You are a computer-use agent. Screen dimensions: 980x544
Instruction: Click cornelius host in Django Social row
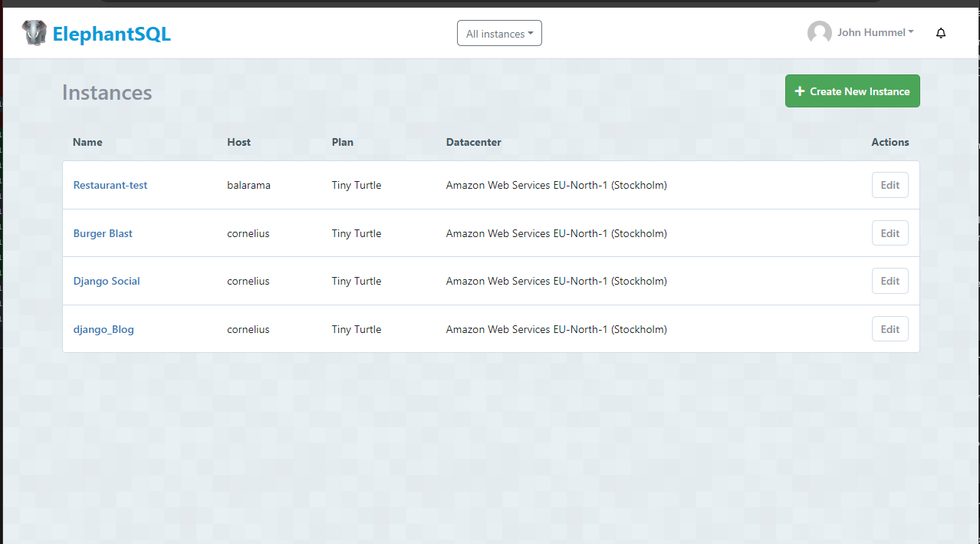[248, 281]
